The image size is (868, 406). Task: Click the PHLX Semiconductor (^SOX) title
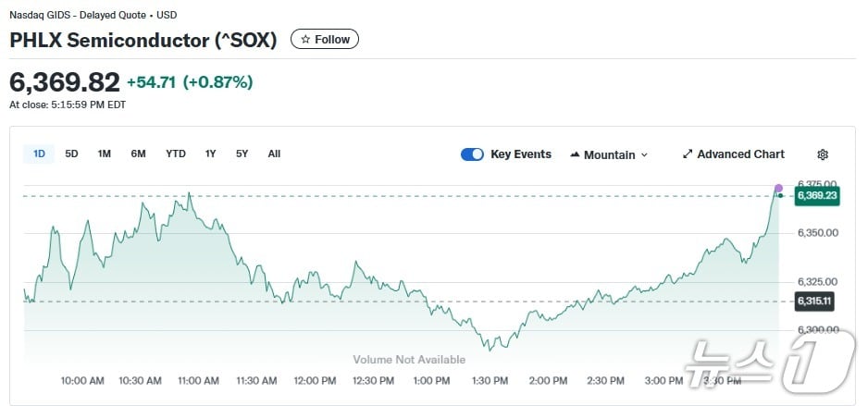click(x=143, y=41)
